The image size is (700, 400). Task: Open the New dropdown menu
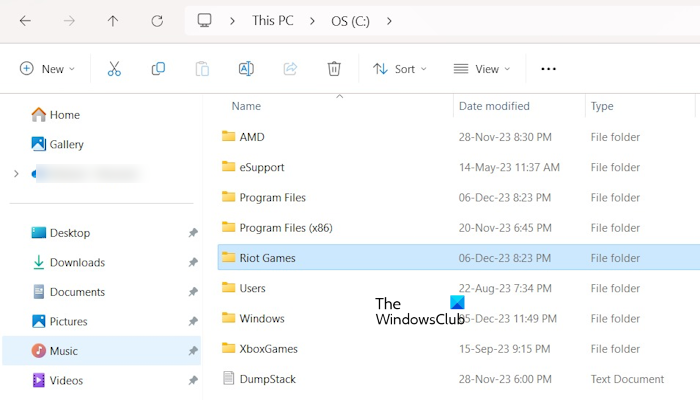(46, 69)
